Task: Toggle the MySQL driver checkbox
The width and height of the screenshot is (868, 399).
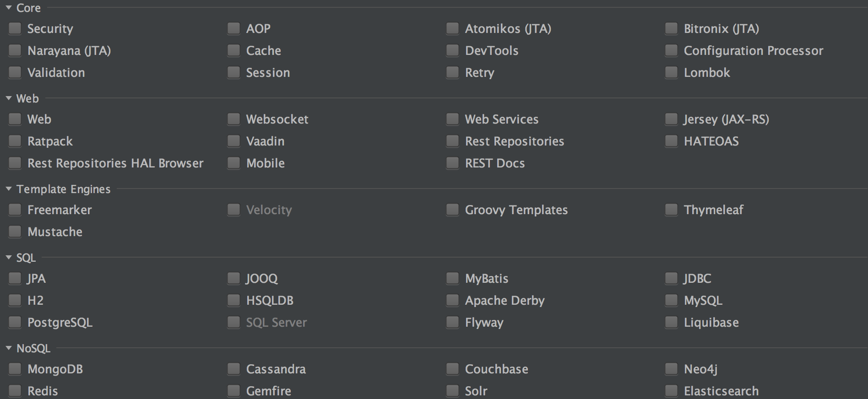Action: point(671,301)
